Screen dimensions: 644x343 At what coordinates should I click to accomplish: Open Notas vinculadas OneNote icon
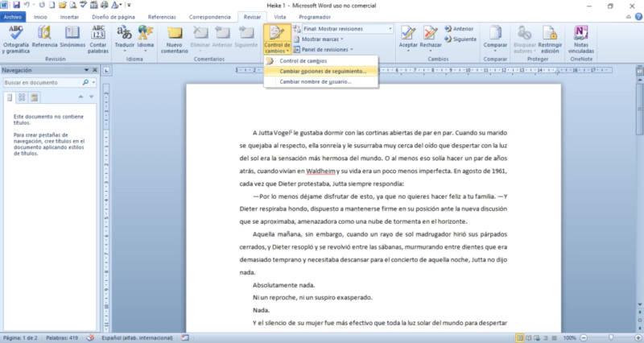(x=581, y=39)
